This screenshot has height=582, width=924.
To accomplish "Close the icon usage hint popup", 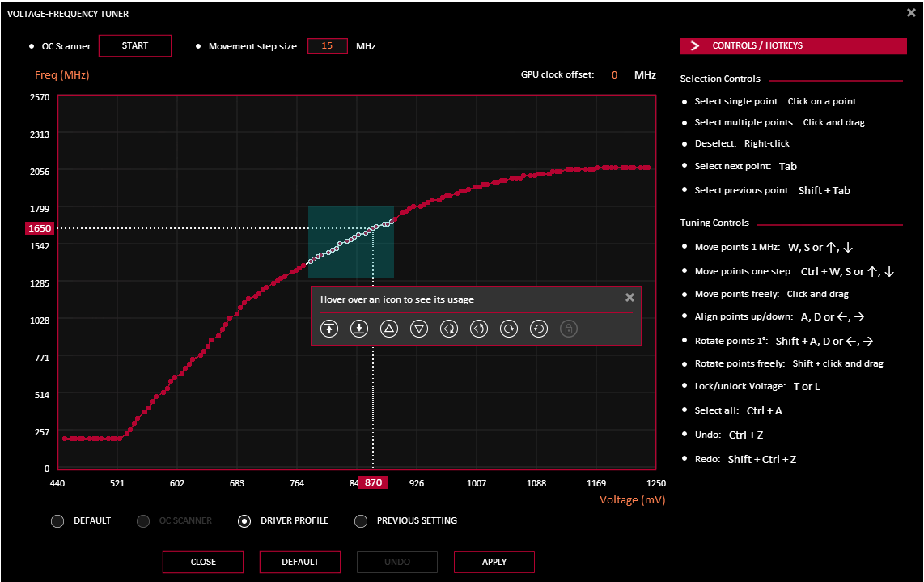I will tap(629, 298).
